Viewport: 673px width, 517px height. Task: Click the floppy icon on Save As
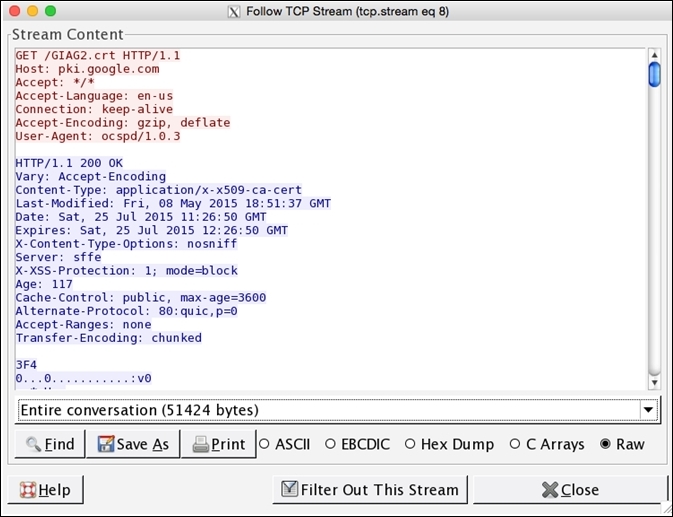(x=106, y=444)
